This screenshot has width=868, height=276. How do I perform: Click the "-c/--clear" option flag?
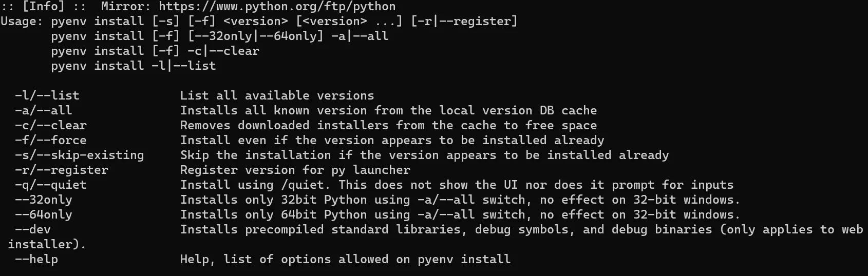[50, 125]
